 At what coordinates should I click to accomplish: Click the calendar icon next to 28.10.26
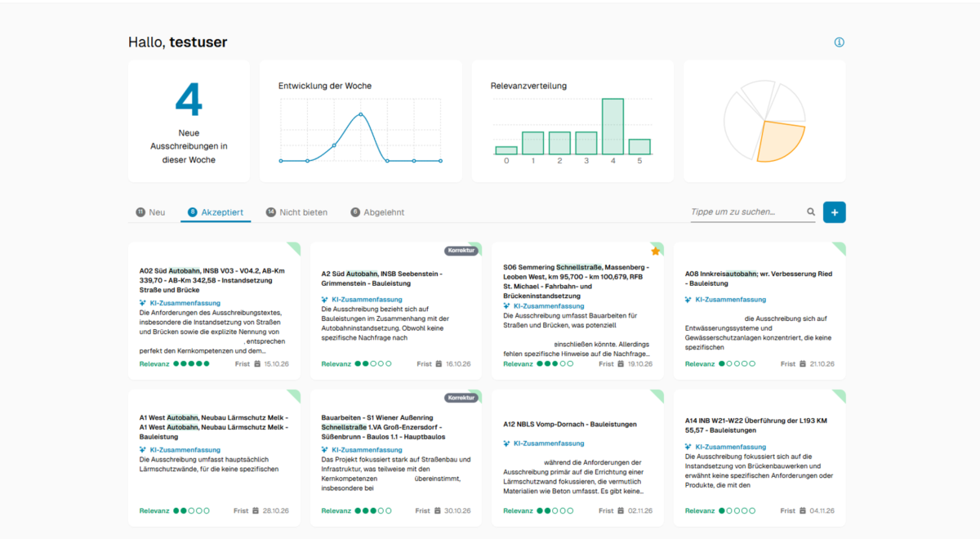(257, 510)
